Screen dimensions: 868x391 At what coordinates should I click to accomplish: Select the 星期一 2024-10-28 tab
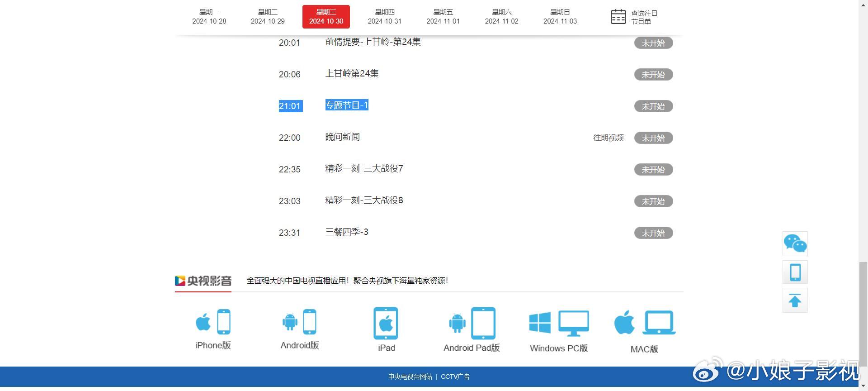pos(209,17)
